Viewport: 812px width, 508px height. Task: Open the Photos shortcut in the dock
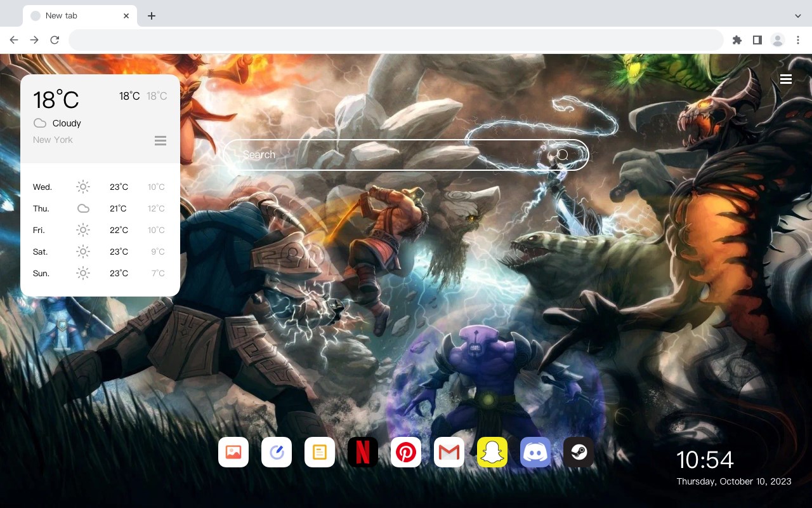[233, 452]
